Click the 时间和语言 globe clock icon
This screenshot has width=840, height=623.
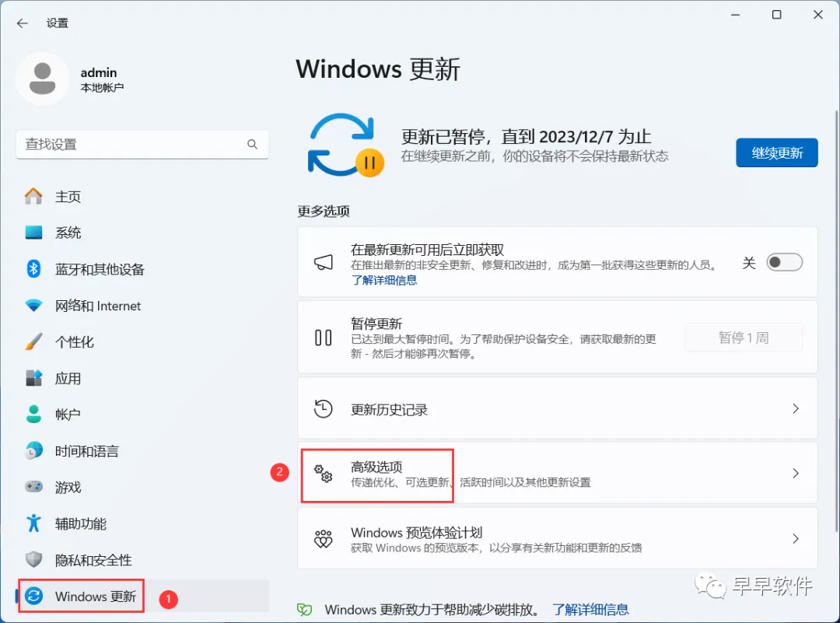[33, 451]
